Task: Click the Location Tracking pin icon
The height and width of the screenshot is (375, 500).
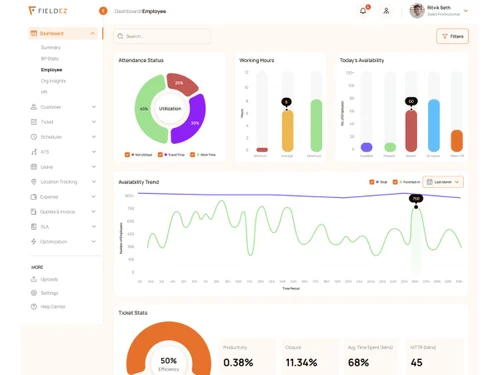Action: (34, 182)
